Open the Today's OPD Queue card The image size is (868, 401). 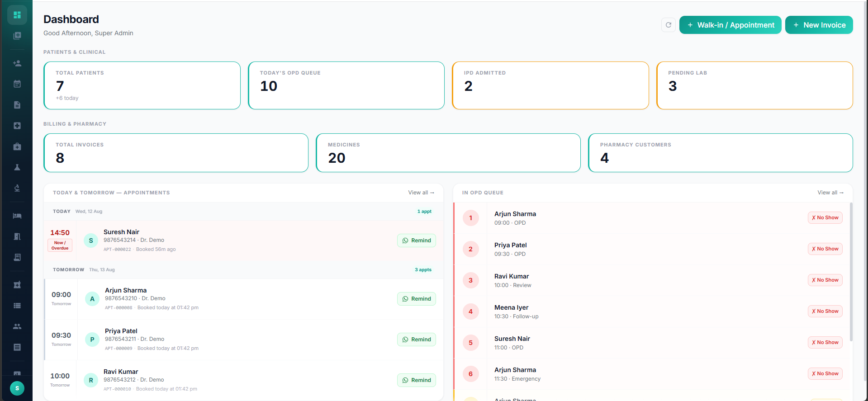click(346, 85)
